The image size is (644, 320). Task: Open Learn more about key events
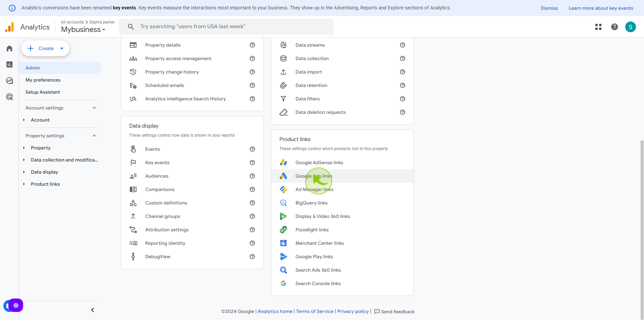[x=601, y=8]
